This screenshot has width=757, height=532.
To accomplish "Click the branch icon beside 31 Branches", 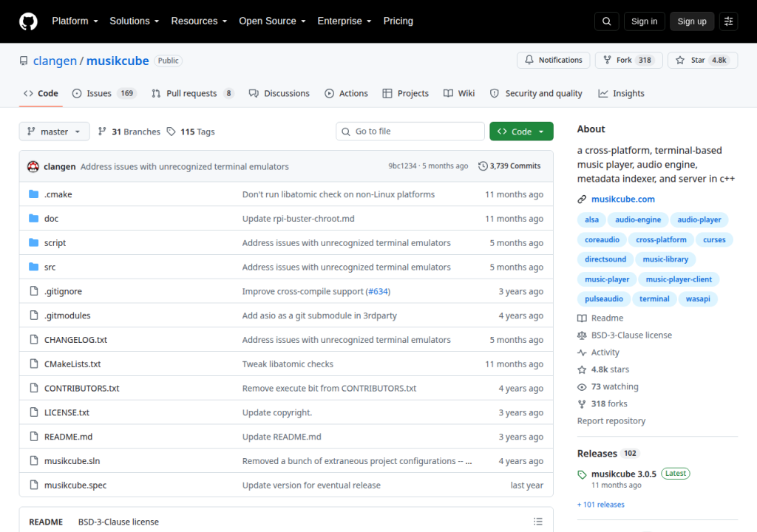I will (x=102, y=132).
